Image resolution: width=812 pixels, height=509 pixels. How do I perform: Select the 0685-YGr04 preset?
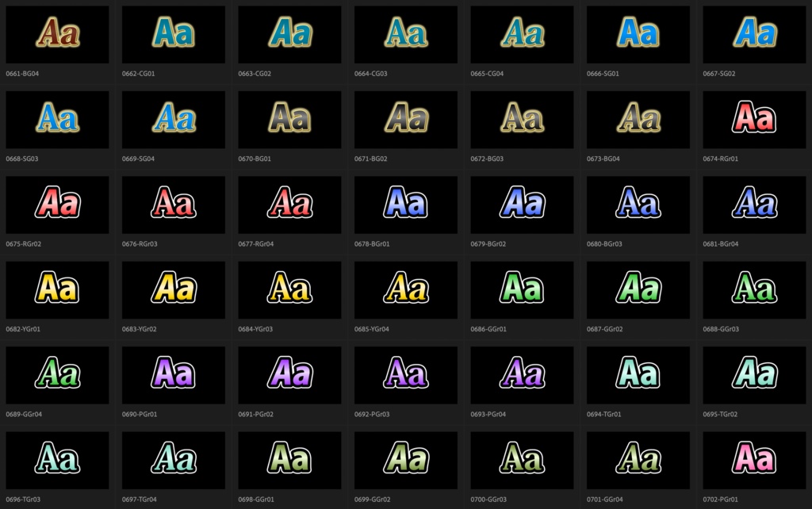tap(404, 289)
